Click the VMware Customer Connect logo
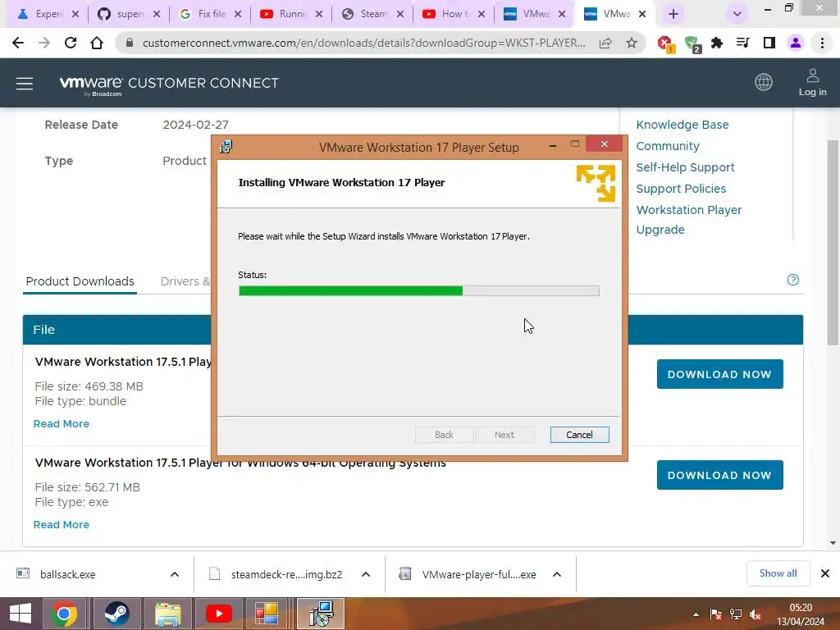Screen dimensions: 840x630 pyautogui.click(x=169, y=84)
